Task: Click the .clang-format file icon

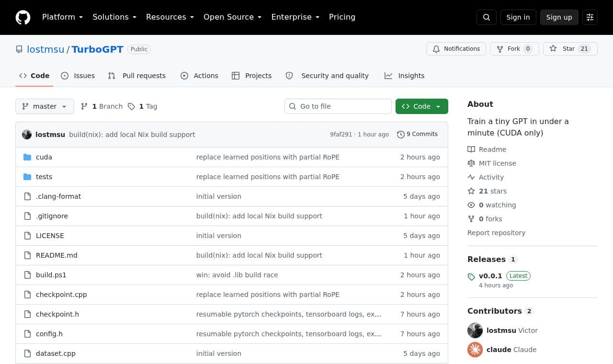Action: [27, 196]
